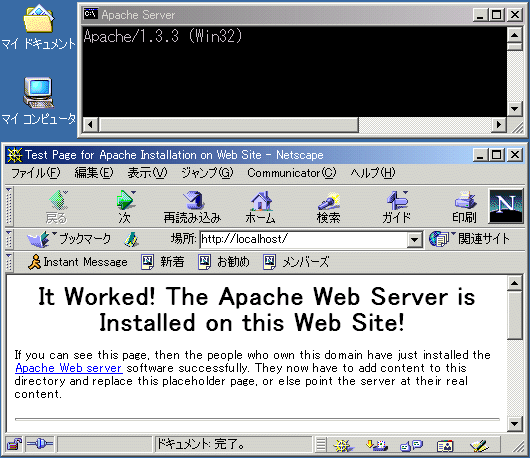Screen dimensions: 530x458
Task: Click the Back (戻る) toolbar icon
Action: point(58,207)
